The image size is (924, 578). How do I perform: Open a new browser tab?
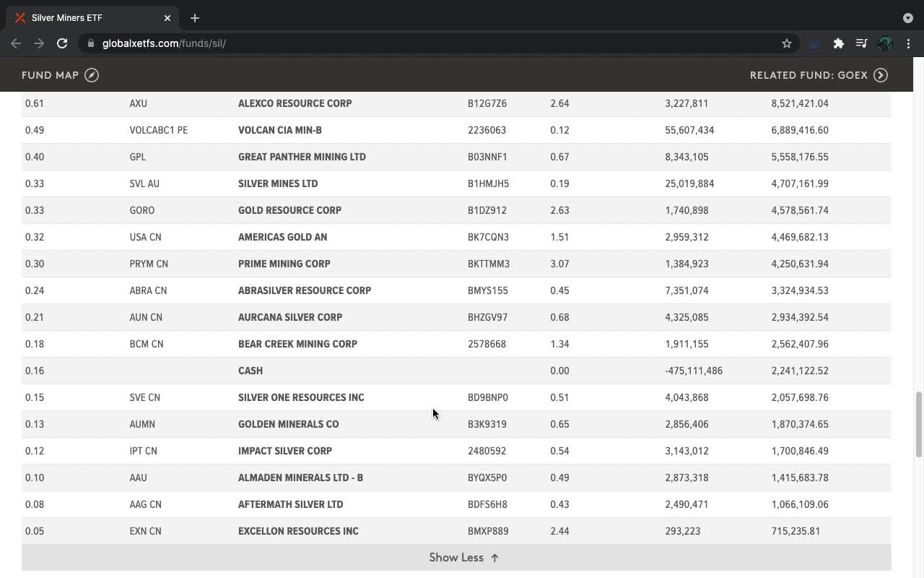click(194, 18)
